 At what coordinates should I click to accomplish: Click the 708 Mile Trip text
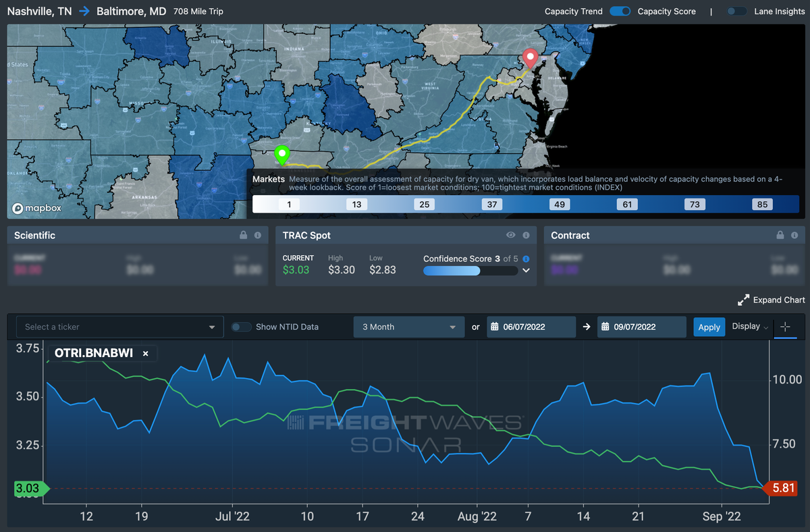(198, 11)
